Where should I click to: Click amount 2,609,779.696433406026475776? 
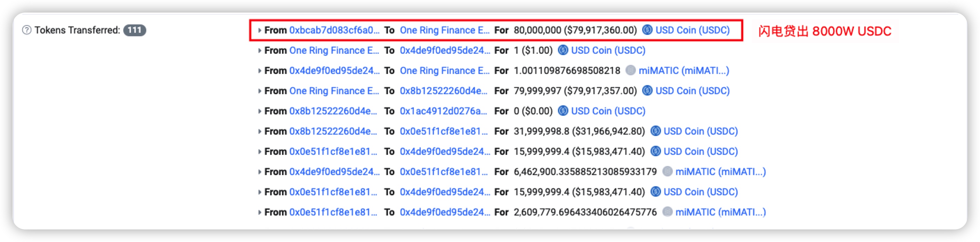coord(585,212)
